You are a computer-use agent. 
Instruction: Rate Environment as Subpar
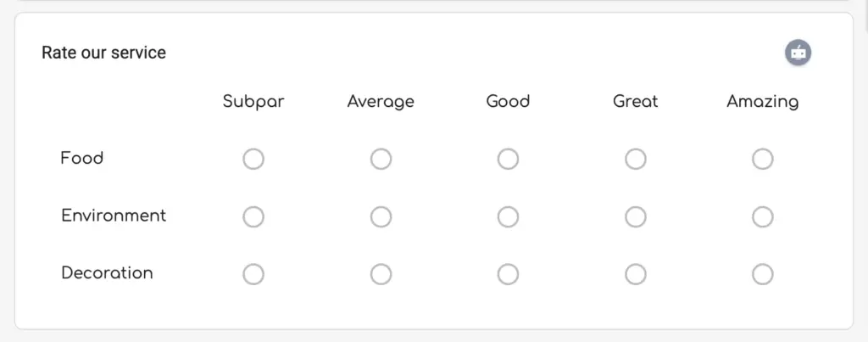pos(253,216)
